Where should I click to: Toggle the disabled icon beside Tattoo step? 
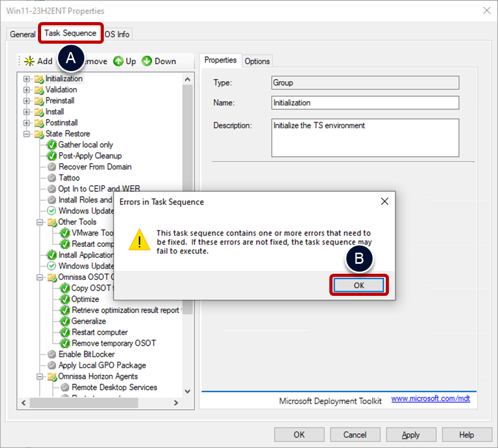(x=51, y=177)
